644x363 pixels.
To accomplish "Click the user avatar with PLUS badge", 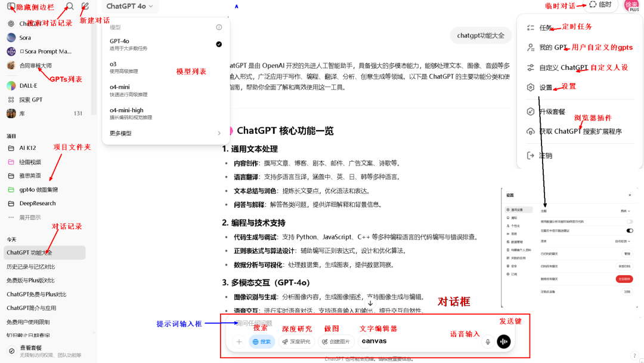I will pos(632,5).
